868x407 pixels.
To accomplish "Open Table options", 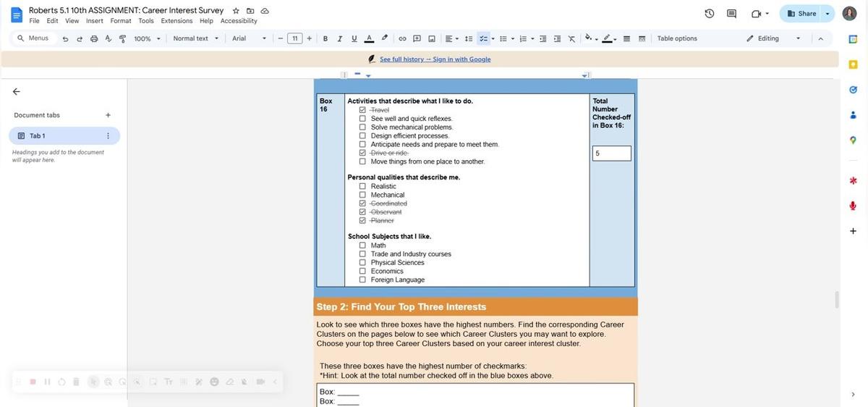I will point(677,38).
